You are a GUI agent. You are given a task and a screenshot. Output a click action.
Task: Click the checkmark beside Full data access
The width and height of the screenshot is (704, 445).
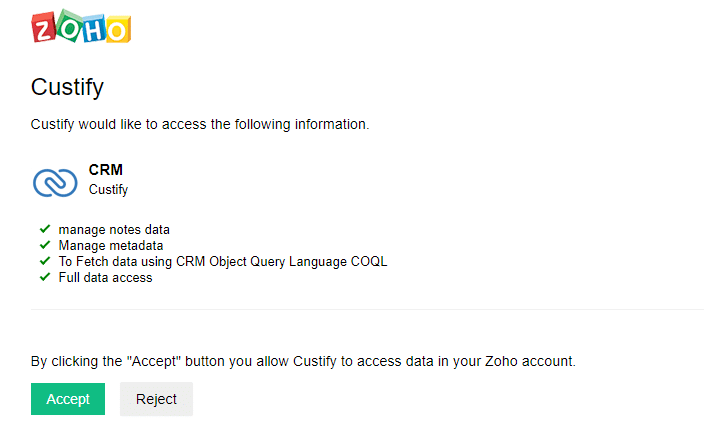pyautogui.click(x=45, y=277)
